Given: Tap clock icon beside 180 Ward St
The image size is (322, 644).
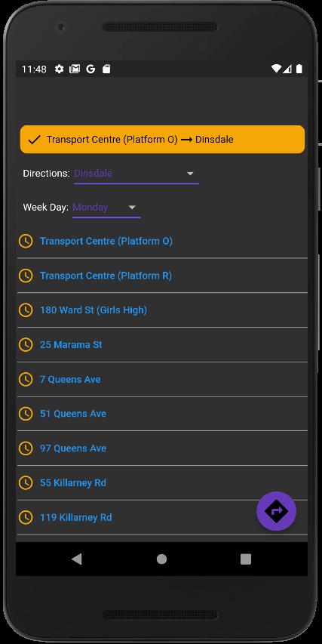Looking at the screenshot, I should point(26,310).
